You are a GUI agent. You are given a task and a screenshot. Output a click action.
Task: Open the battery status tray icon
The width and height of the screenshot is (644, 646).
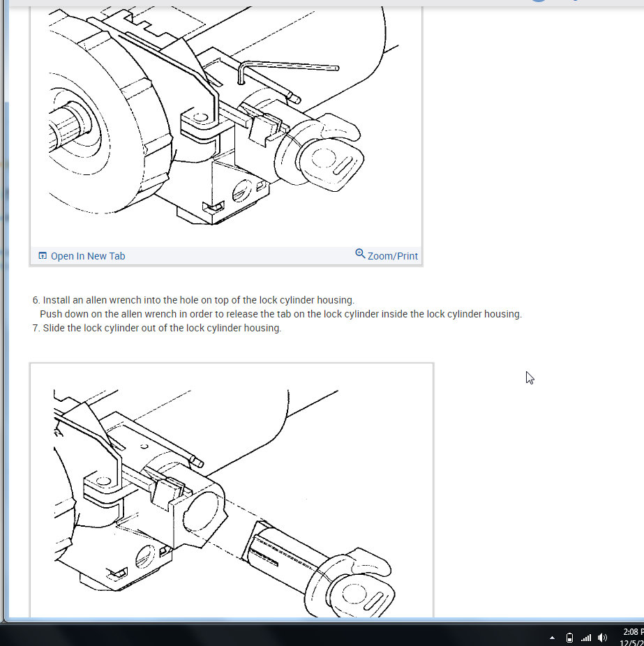coord(569,638)
